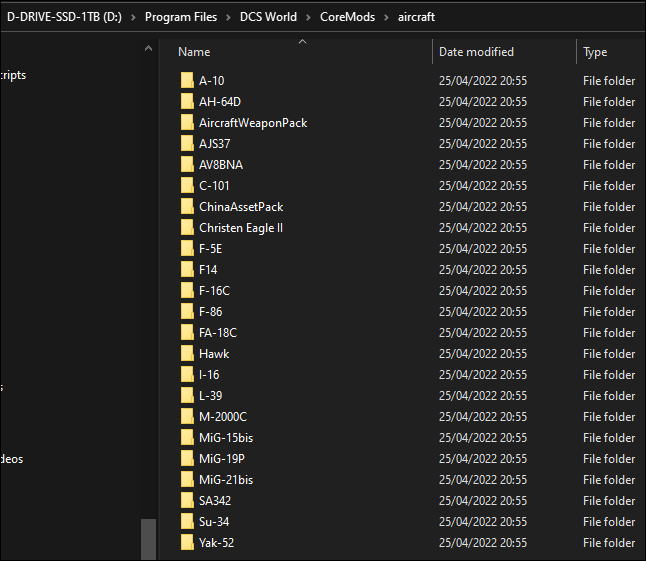Select the deos item in navigation pane
646x561 pixels.
click(x=12, y=459)
